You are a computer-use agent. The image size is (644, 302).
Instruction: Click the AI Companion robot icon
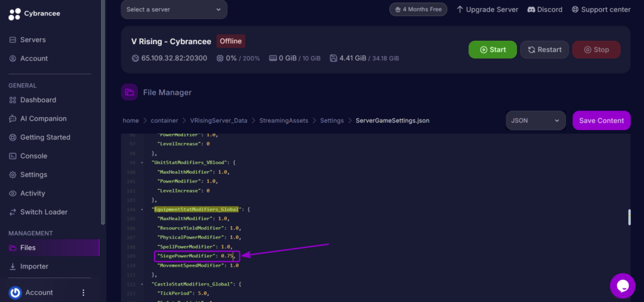pyautogui.click(x=13, y=119)
